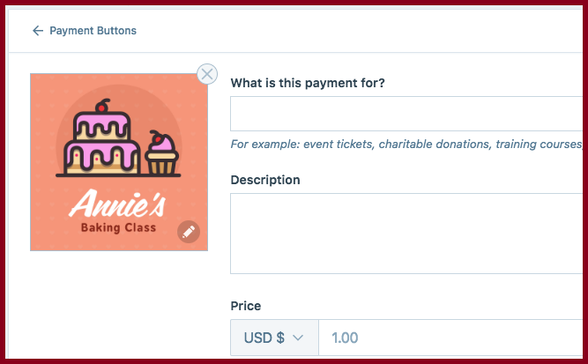Focus the "What is this payment for?" field

406,114
